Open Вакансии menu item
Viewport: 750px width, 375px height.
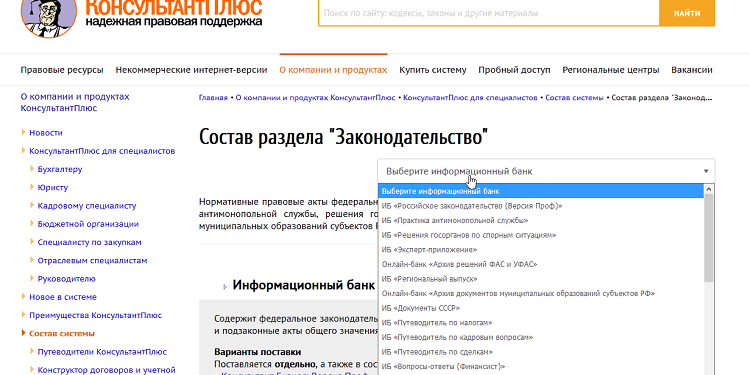click(692, 70)
